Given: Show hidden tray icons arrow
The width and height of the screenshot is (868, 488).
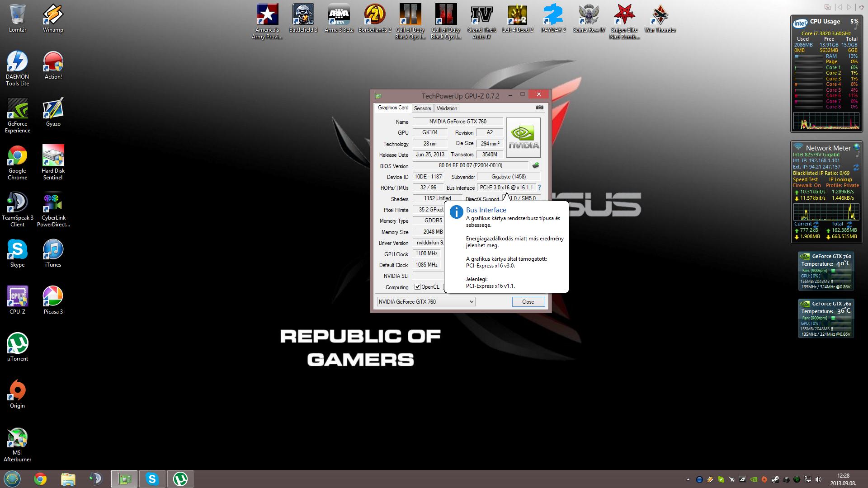Looking at the screenshot, I should [688, 479].
